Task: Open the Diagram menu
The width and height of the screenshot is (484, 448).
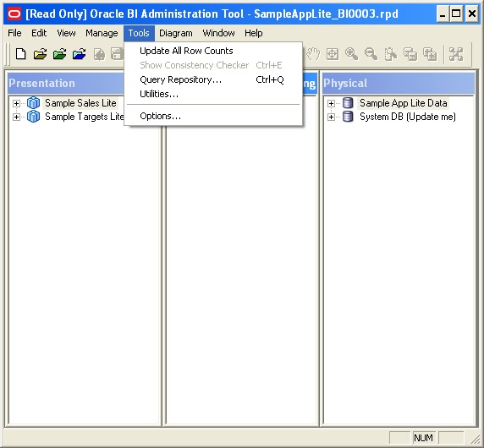Action: [x=176, y=33]
